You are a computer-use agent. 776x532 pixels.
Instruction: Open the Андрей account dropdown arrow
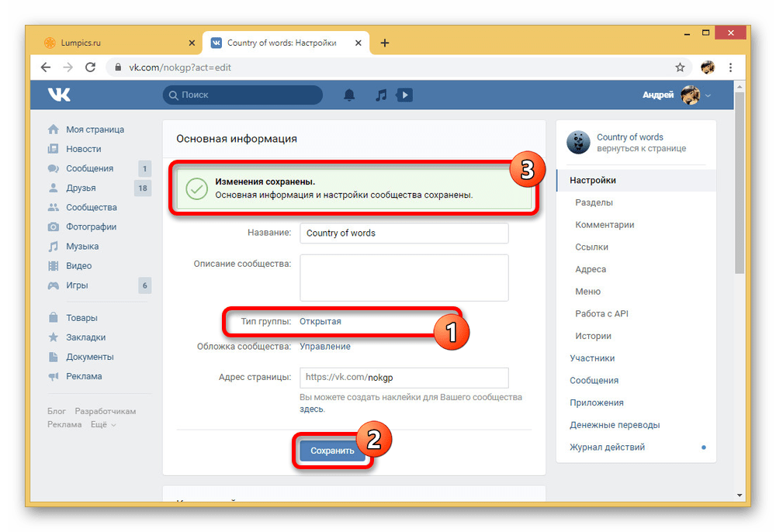point(708,95)
